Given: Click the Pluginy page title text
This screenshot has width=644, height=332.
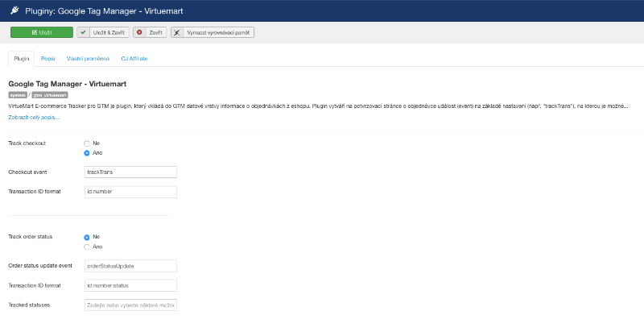Looking at the screenshot, I should [104, 11].
